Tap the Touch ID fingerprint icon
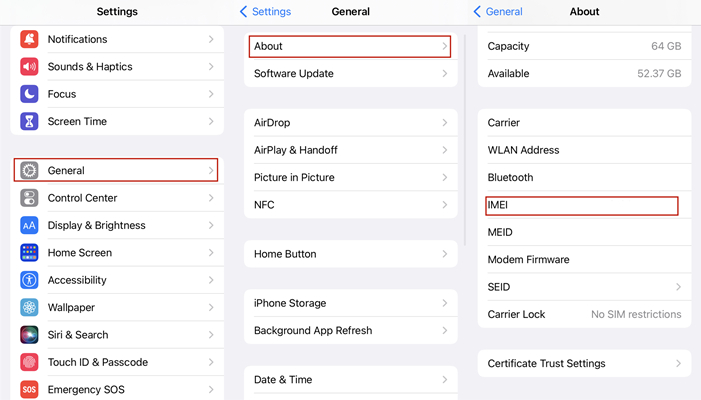Viewport: 701px width, 400px height. pos(29,362)
